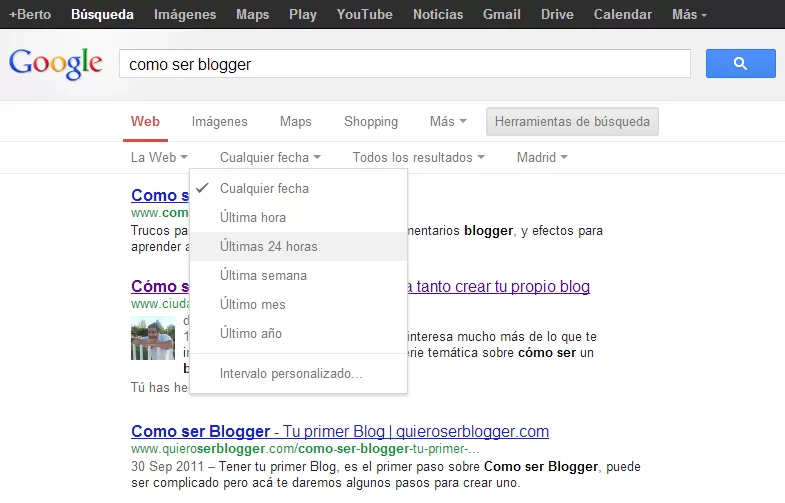
Task: Open Gmail in the top bar
Action: coord(502,14)
